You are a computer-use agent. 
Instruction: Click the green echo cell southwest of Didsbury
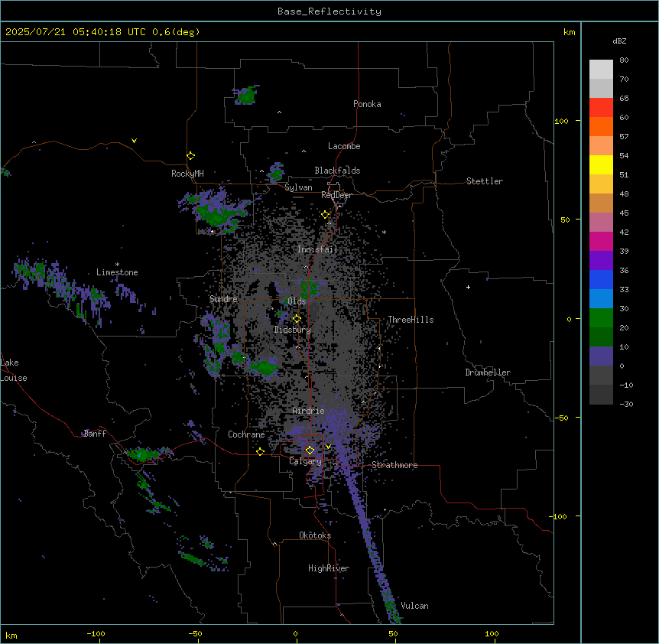265,368
